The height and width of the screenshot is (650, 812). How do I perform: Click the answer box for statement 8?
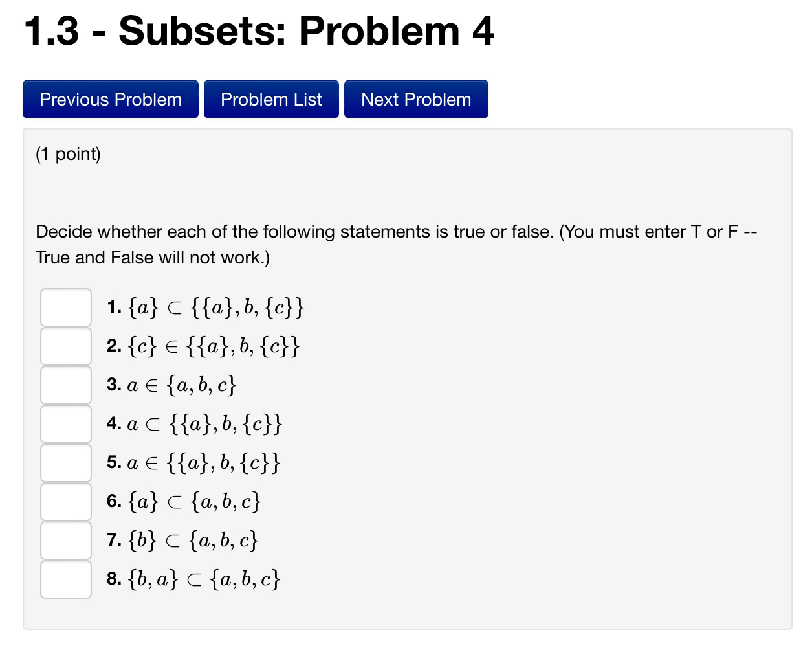pos(65,579)
